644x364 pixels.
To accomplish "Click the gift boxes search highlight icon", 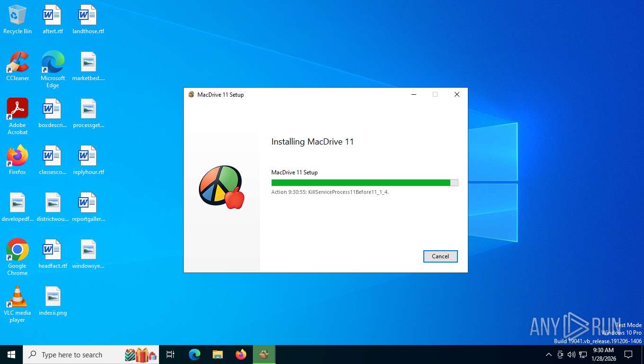I will click(141, 355).
